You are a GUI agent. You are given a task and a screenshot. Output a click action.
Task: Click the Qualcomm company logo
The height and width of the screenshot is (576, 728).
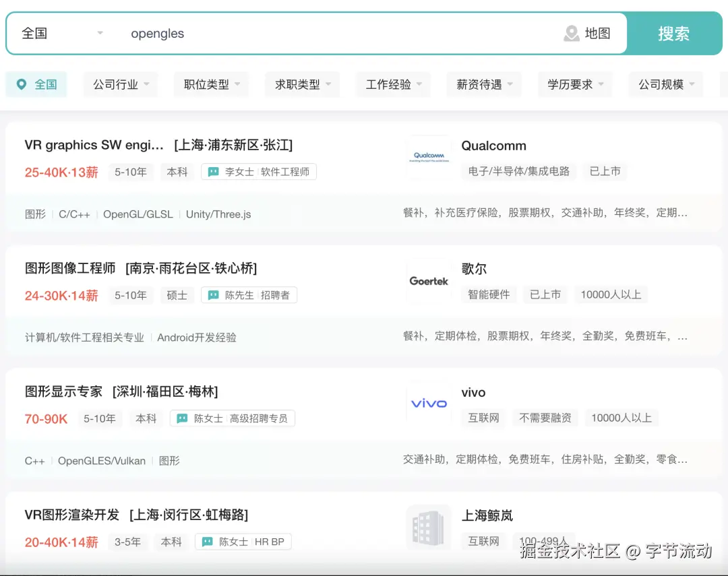(x=429, y=156)
